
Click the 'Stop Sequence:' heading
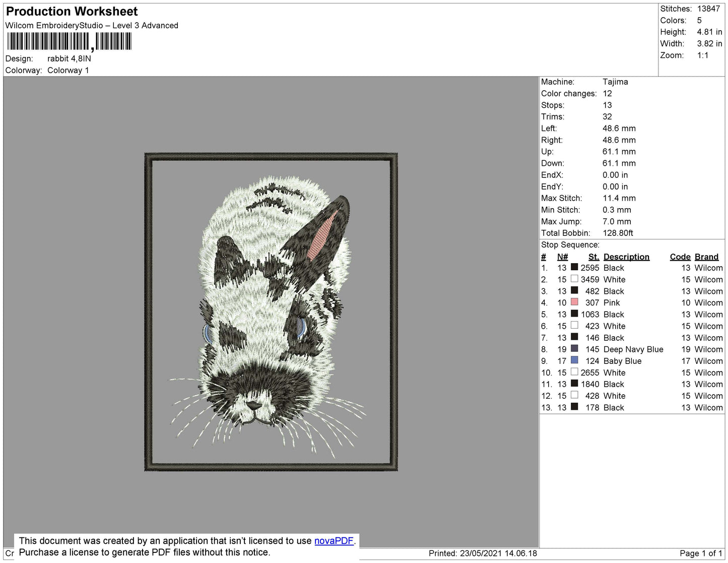click(x=570, y=244)
